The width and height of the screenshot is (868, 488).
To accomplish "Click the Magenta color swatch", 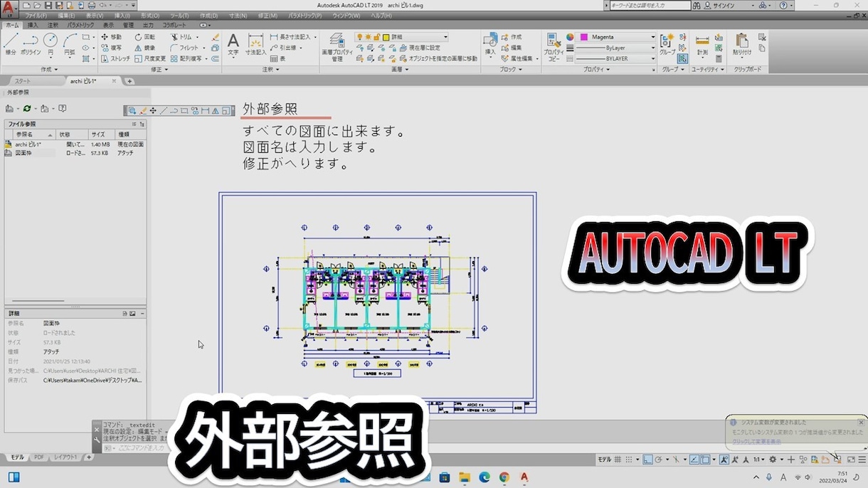I will (584, 37).
